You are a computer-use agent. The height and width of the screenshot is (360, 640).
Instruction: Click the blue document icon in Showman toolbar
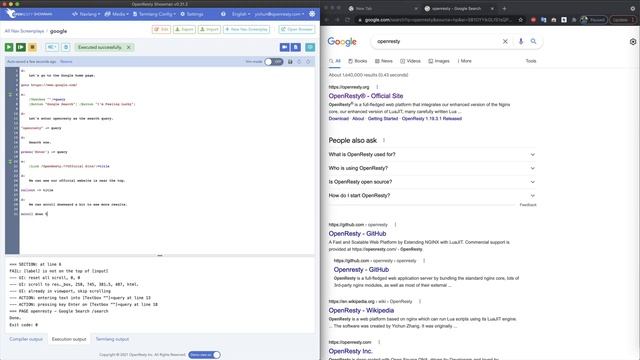(296, 47)
